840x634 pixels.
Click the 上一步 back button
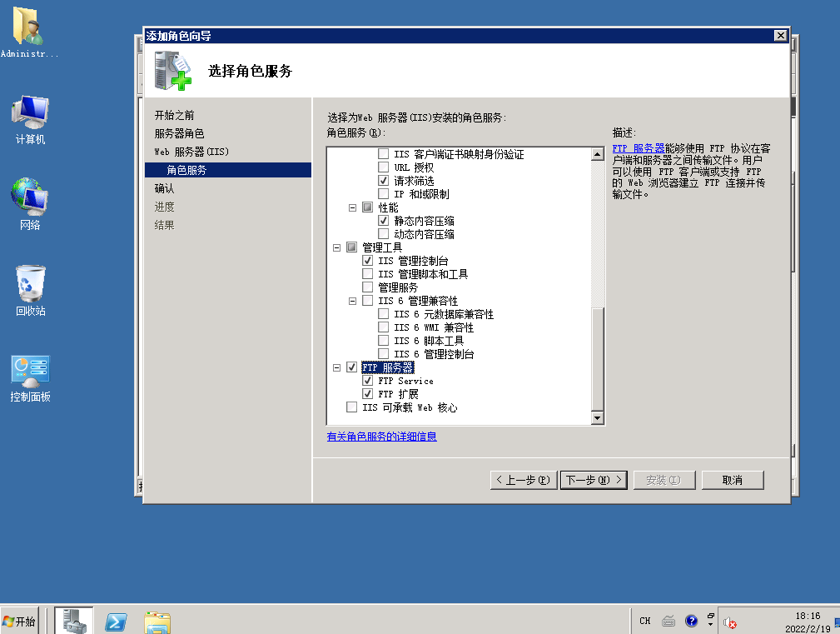(x=524, y=480)
